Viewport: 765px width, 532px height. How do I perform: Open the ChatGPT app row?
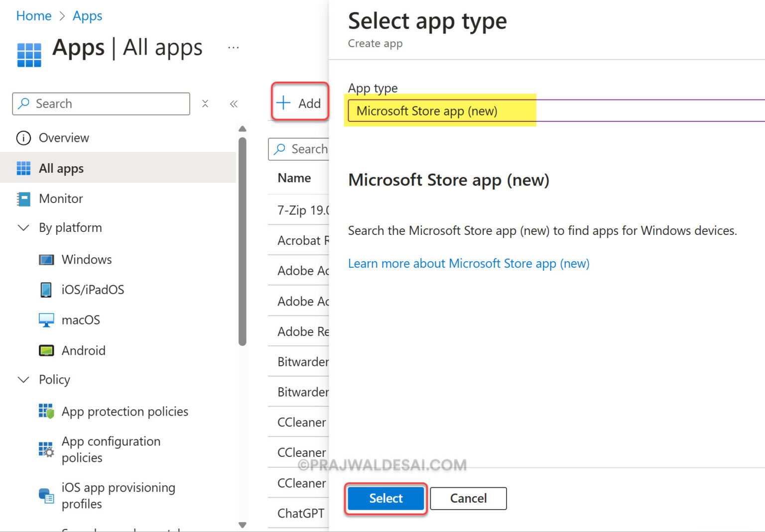pos(301,513)
